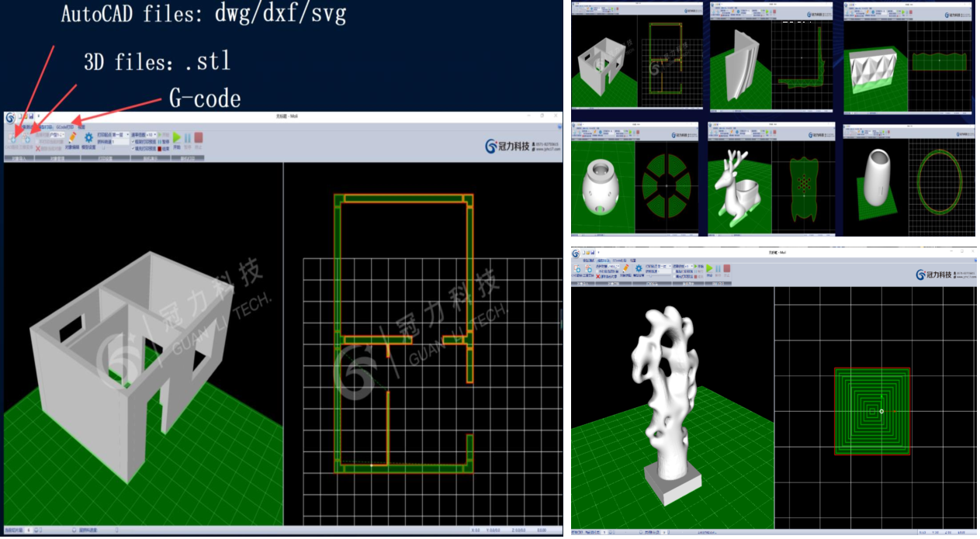Click red Stop print icon in left window
The height and width of the screenshot is (539, 980).
198,138
